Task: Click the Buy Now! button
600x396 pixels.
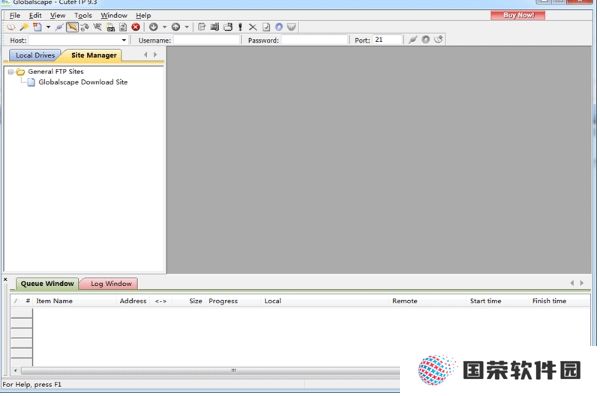Action: (x=518, y=15)
